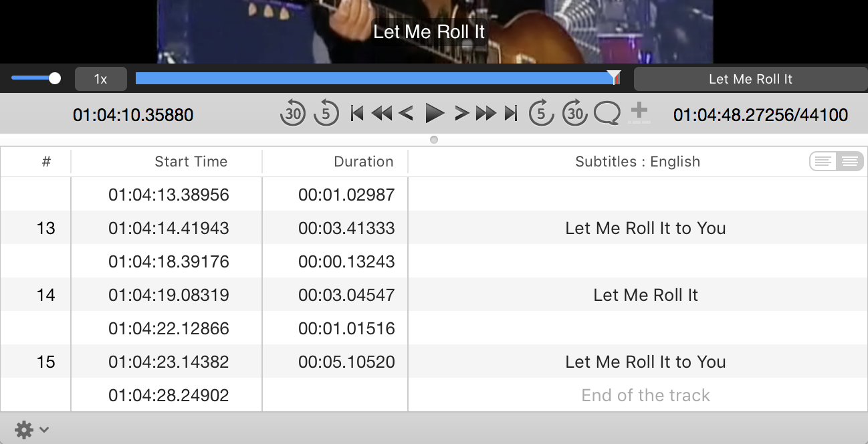This screenshot has height=444, width=868.
Task: Switch to left-aligned text view
Action: click(823, 161)
